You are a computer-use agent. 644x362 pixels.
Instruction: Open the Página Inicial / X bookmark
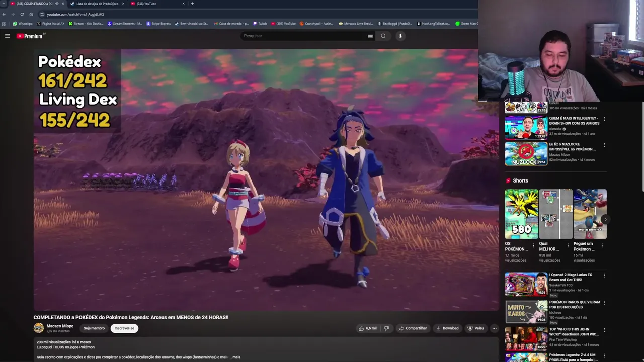coord(51,24)
